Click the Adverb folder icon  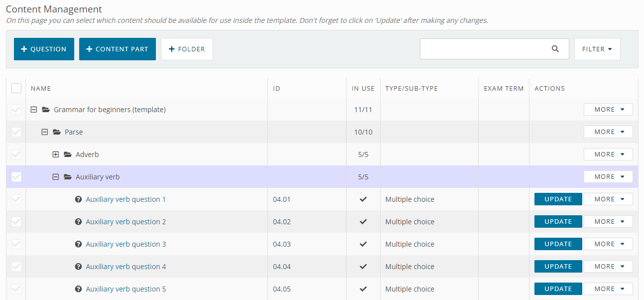(68, 154)
